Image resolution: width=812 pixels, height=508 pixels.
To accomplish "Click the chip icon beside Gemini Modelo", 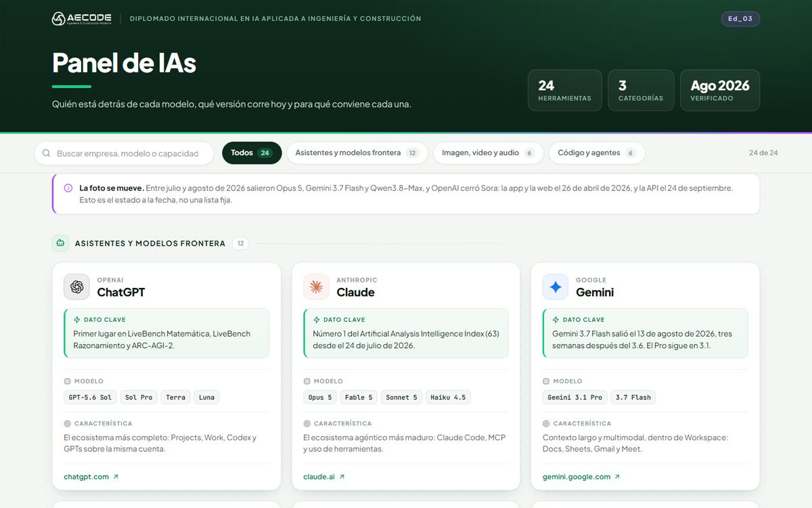I will pyautogui.click(x=547, y=381).
